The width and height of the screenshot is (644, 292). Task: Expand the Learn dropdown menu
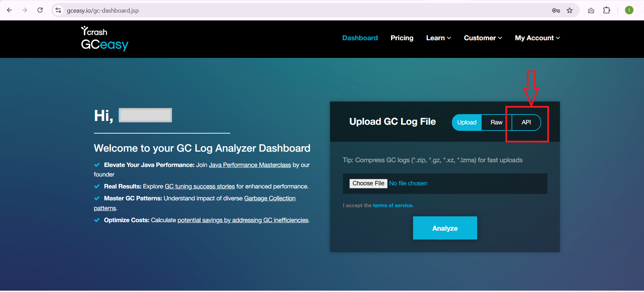[439, 38]
